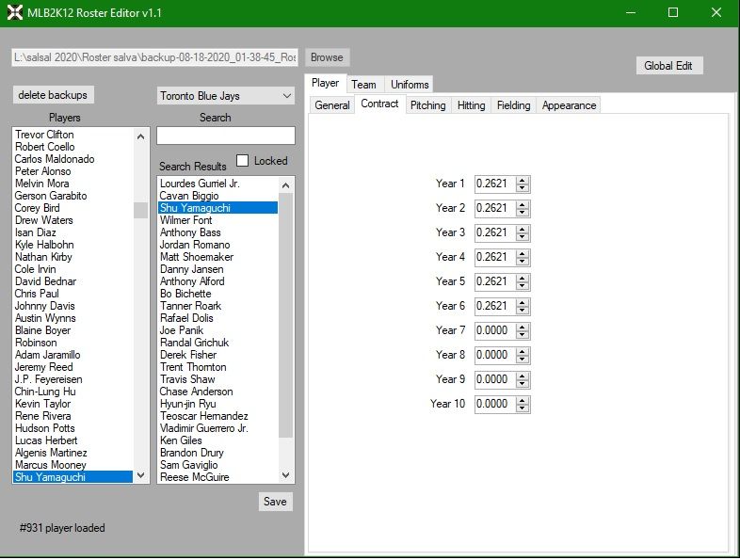Increase Year 1 contract value
Screen dimensions: 740x560
point(522,180)
